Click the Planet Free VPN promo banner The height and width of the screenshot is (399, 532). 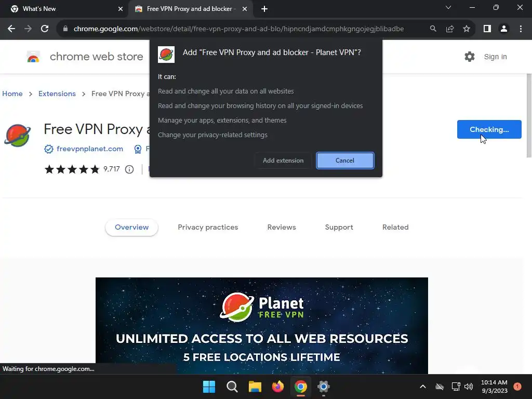[262, 326]
